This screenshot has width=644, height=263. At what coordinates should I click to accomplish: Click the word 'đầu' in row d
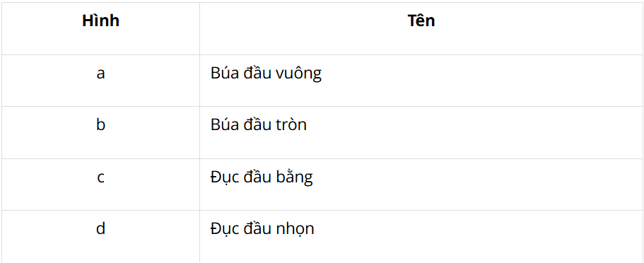[259, 228]
